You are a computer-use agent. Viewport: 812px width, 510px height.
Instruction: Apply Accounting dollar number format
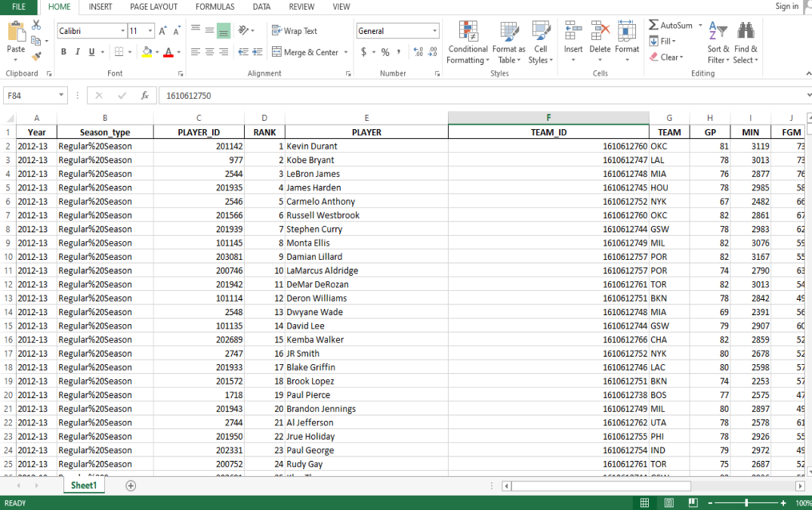[x=364, y=52]
